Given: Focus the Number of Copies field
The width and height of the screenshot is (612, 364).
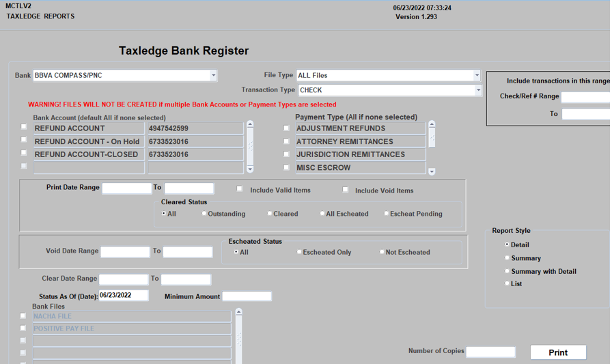Looking at the screenshot, I should pyautogui.click(x=490, y=352).
